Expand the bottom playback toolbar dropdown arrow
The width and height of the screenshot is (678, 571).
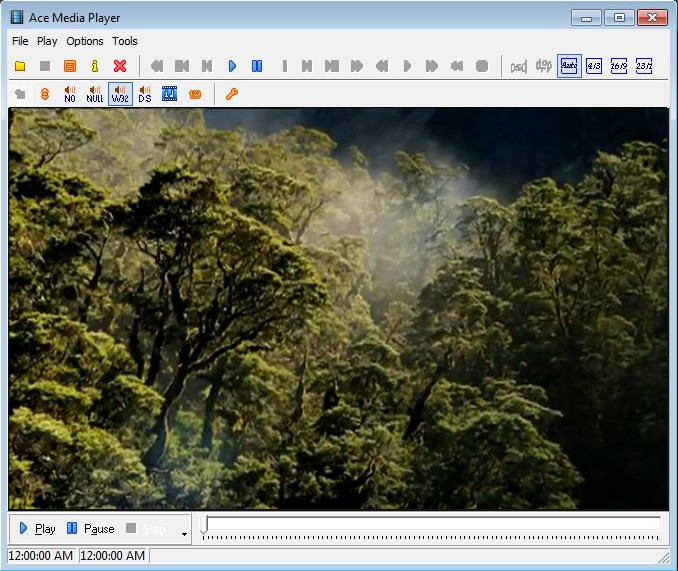185,535
